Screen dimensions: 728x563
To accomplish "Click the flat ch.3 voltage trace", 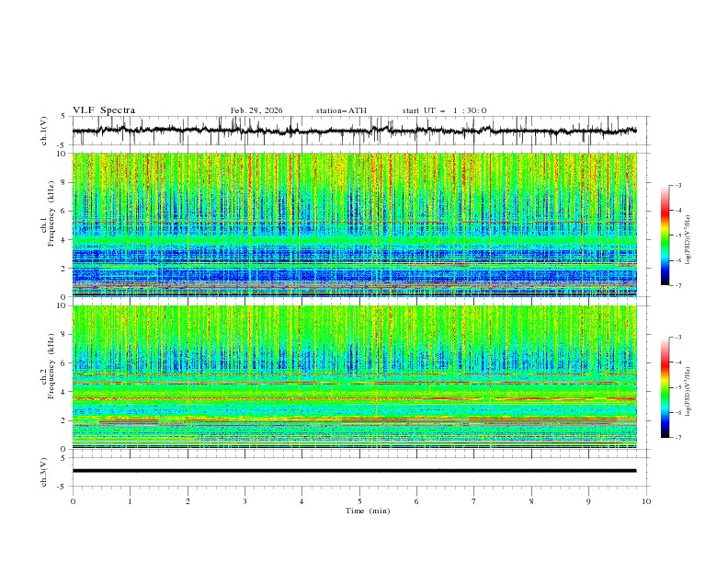I will pyautogui.click(x=354, y=471).
